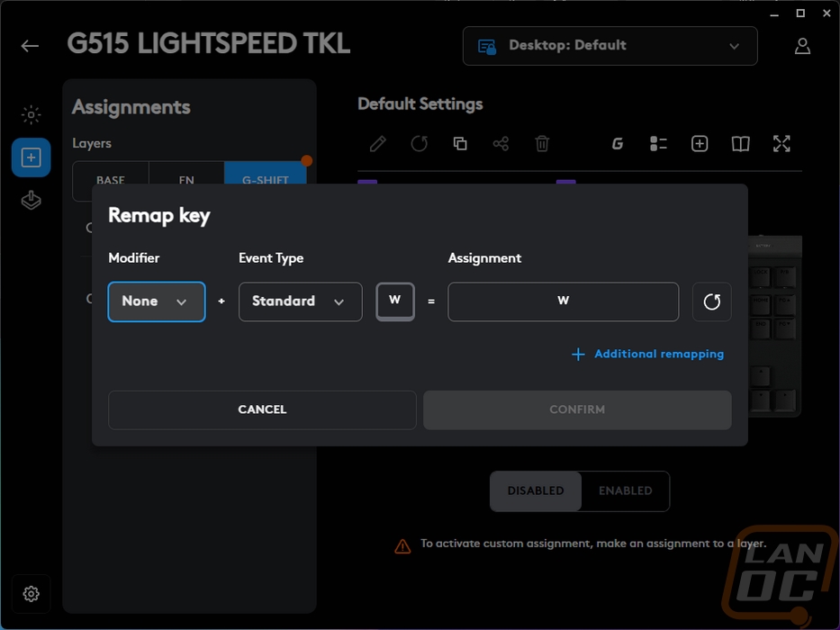Image resolution: width=840 pixels, height=630 pixels.
Task: Select the ENABLED toggle option
Action: [x=625, y=490]
